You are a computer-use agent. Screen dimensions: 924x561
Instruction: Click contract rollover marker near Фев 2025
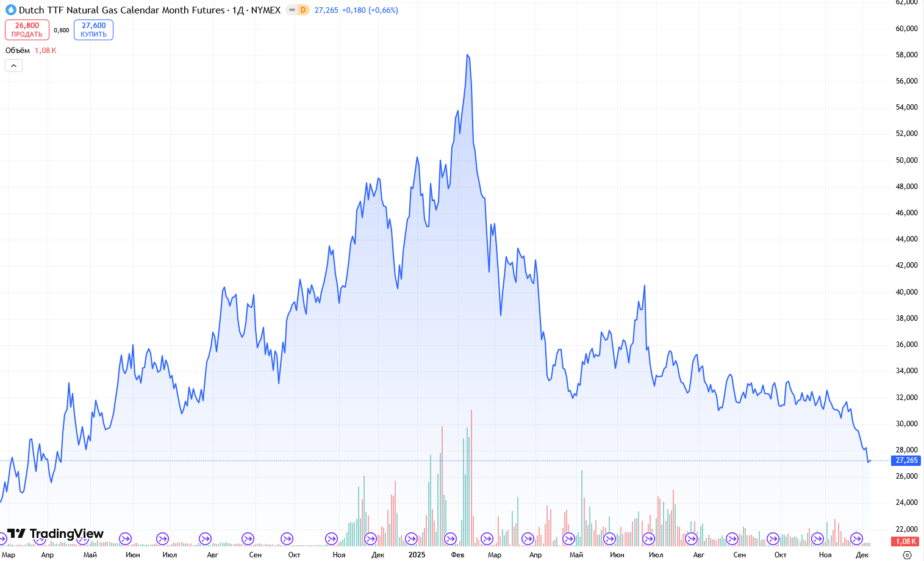point(450,538)
